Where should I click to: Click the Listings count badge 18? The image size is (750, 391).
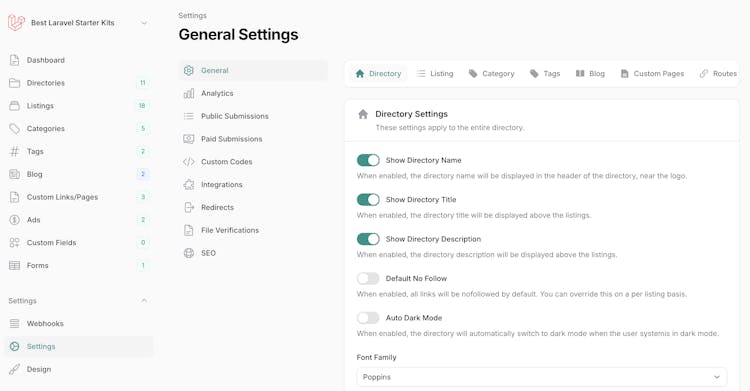[142, 106]
